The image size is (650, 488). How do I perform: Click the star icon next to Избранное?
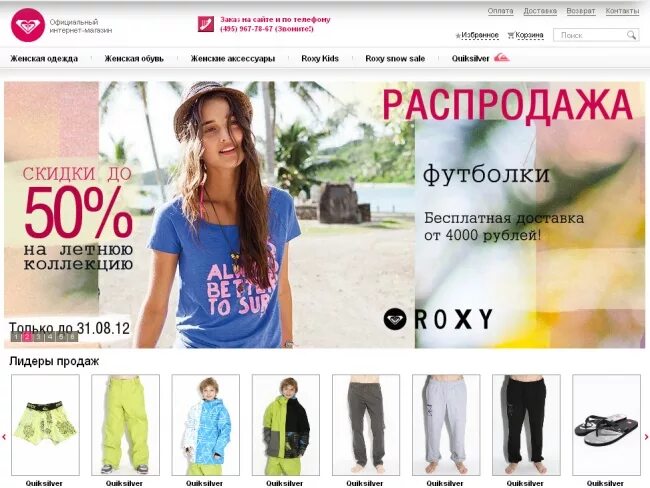(x=458, y=36)
